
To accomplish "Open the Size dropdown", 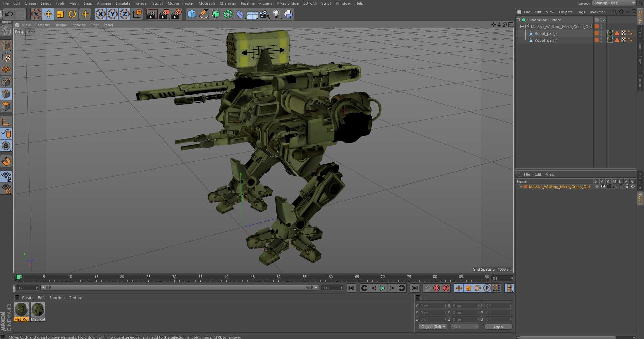I will click(x=465, y=327).
